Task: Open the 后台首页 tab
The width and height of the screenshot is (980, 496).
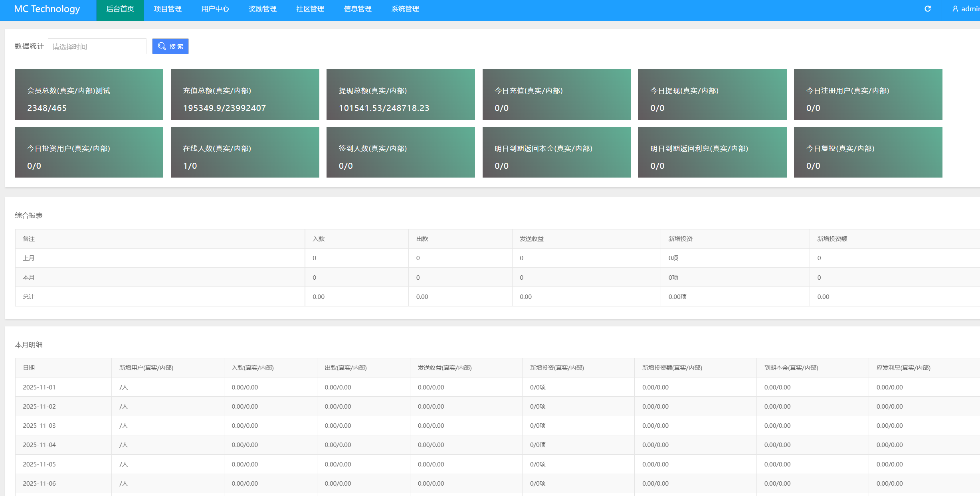Action: tap(120, 9)
